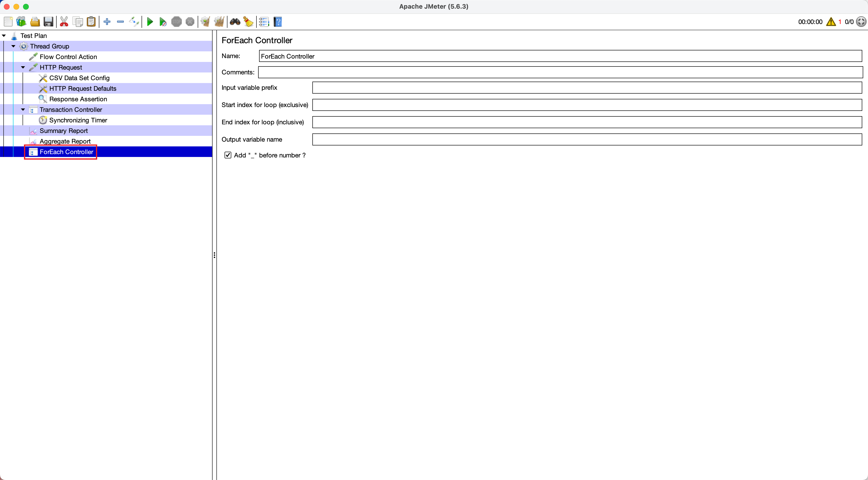This screenshot has height=480, width=868.
Task: Select CSV Data Set Config item
Action: [x=79, y=78]
